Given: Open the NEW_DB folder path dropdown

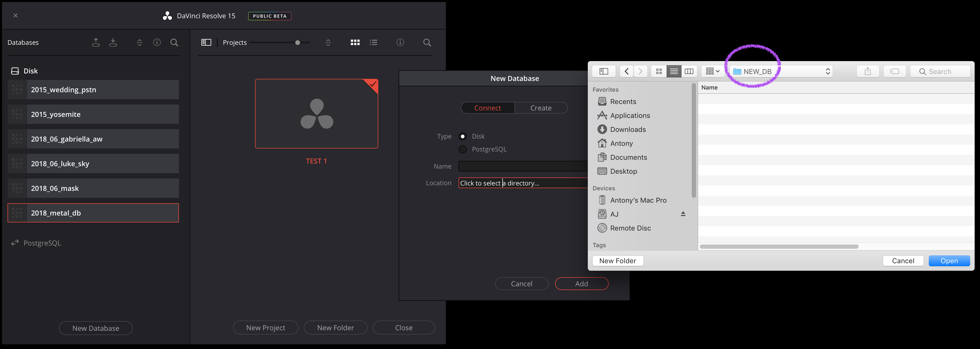Looking at the screenshot, I should click(781, 71).
